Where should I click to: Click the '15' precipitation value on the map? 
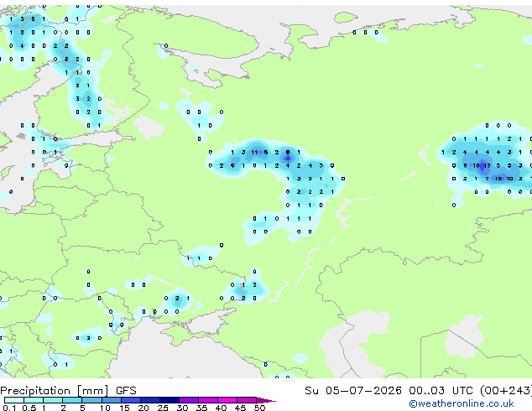(x=498, y=179)
